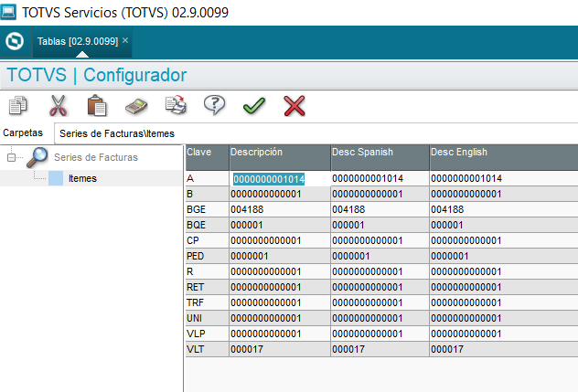578x392 pixels.
Task: Click the Desc Spanish column header
Action: pyautogui.click(x=380, y=157)
